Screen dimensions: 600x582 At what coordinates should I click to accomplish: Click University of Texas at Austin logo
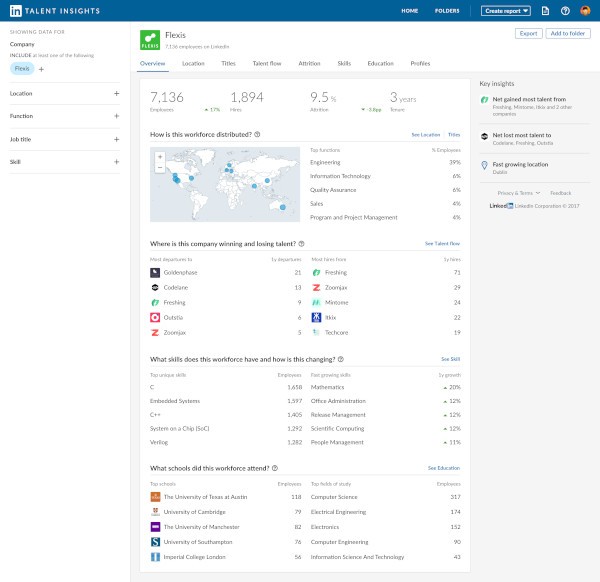click(x=155, y=497)
